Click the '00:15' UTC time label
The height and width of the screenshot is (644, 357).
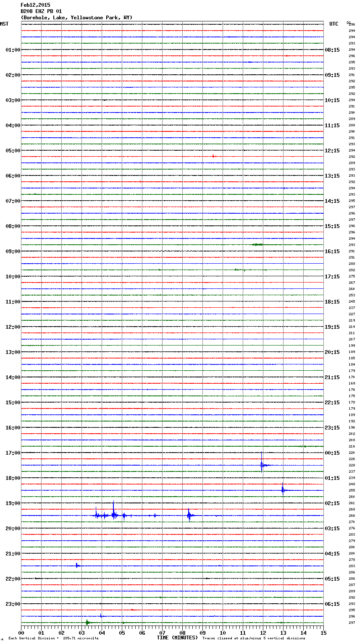[x=332, y=453]
